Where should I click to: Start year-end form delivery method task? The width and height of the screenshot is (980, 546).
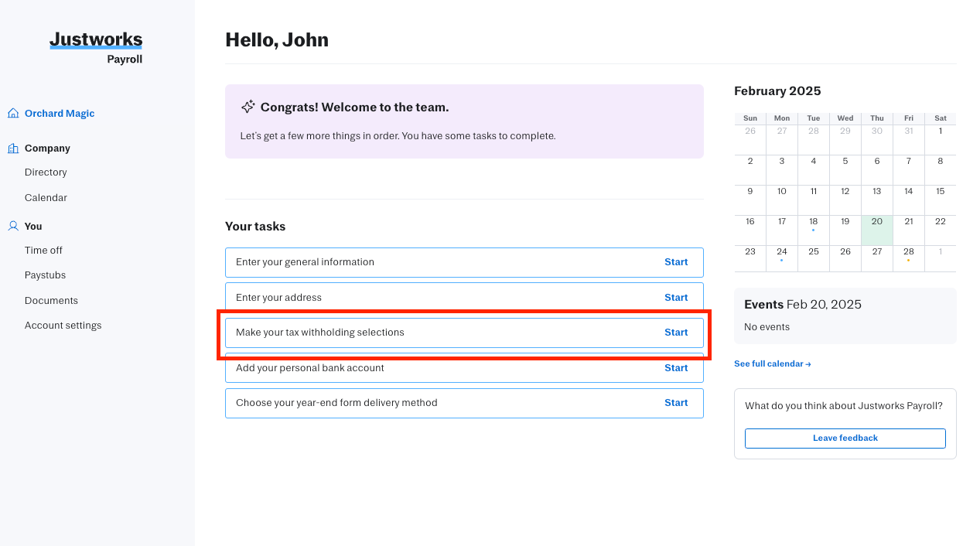(675, 403)
